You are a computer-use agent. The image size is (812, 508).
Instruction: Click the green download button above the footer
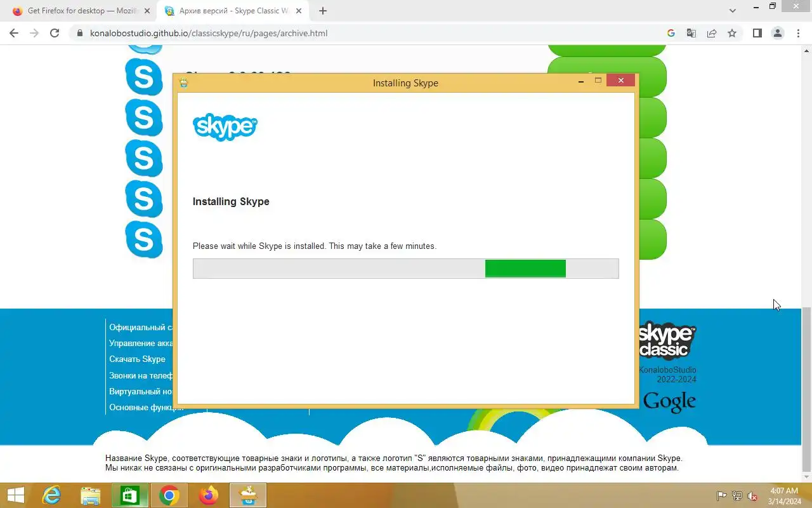pos(653,239)
